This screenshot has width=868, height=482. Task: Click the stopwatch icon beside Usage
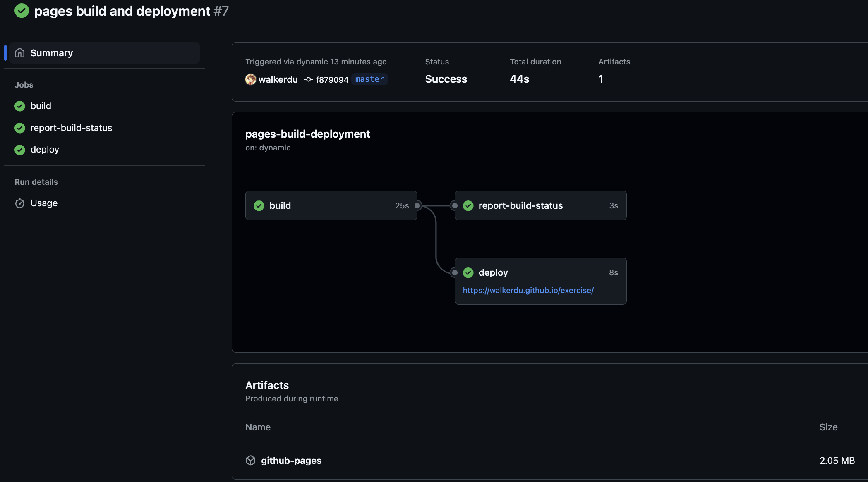(20, 203)
